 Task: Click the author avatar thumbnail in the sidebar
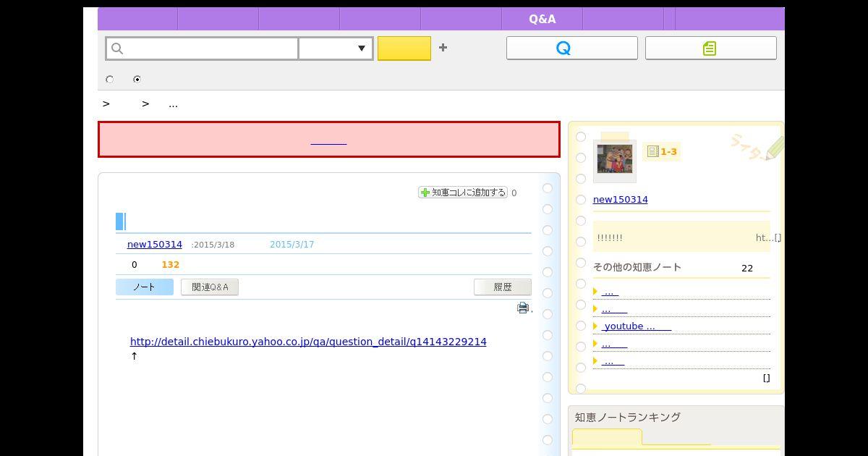coord(614,159)
